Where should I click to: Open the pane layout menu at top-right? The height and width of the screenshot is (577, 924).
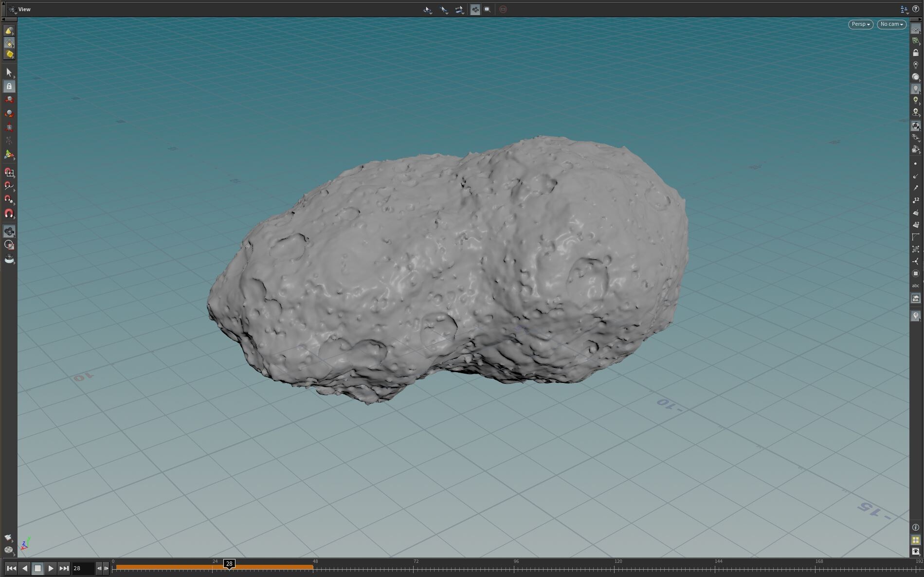[904, 9]
